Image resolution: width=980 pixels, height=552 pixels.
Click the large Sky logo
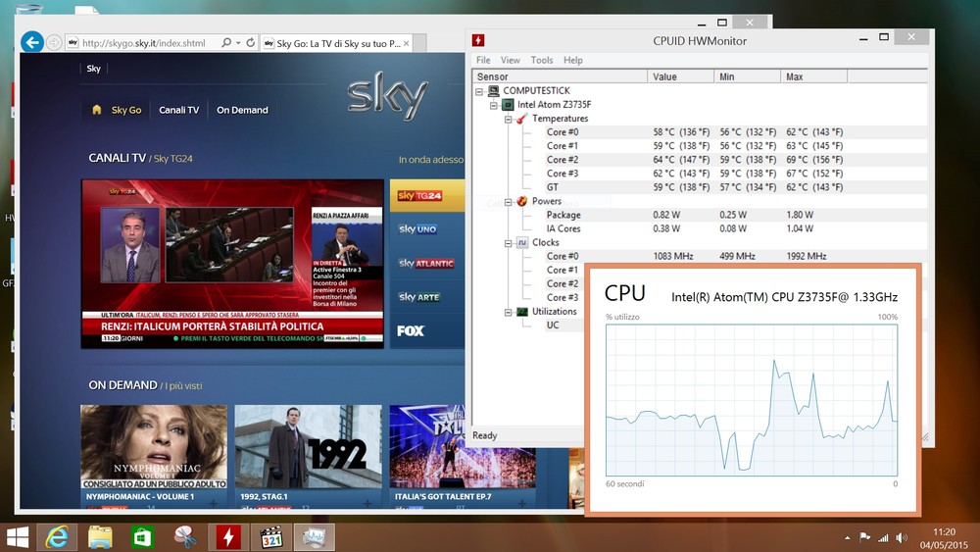pyautogui.click(x=387, y=95)
